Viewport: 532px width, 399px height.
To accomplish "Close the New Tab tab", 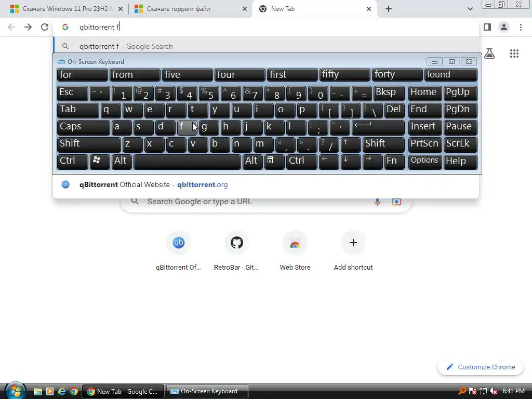I will tap(369, 9).
